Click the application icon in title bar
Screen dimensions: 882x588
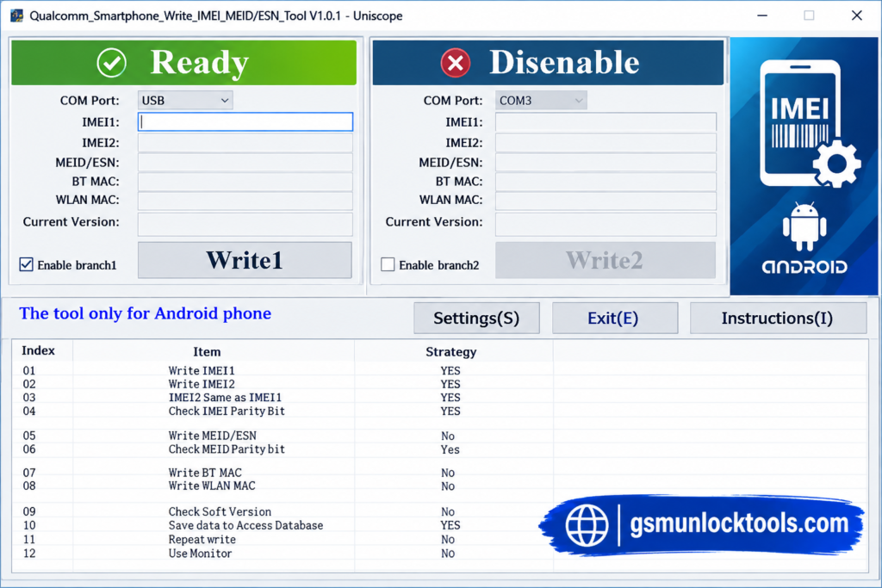pyautogui.click(x=17, y=15)
